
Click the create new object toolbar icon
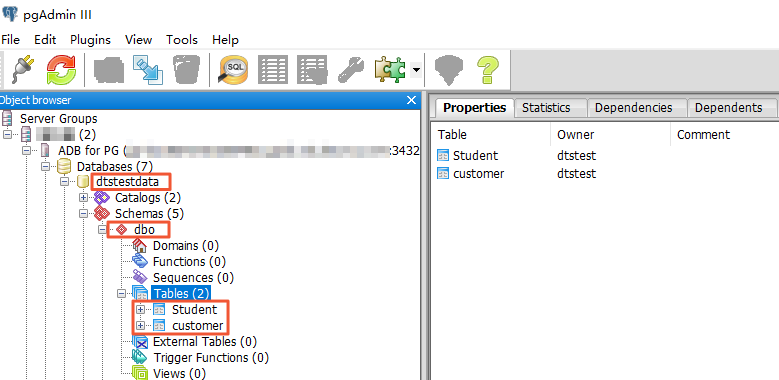point(148,70)
